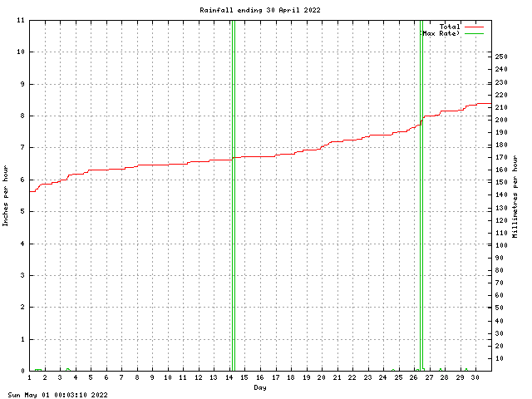Click the right axis value '60'
This screenshot has width=532, height=399.
point(499,296)
